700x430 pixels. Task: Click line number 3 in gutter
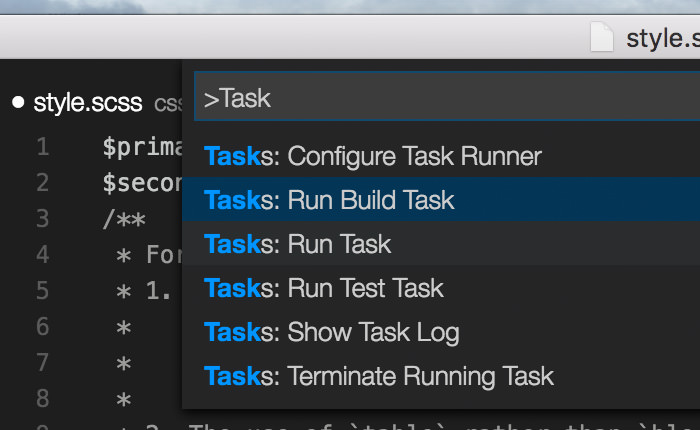43,218
